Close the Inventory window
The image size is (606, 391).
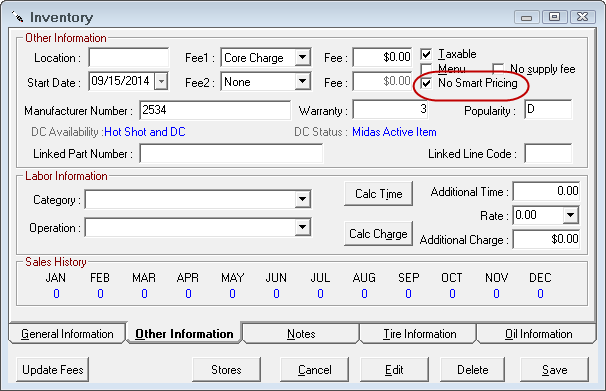click(582, 17)
